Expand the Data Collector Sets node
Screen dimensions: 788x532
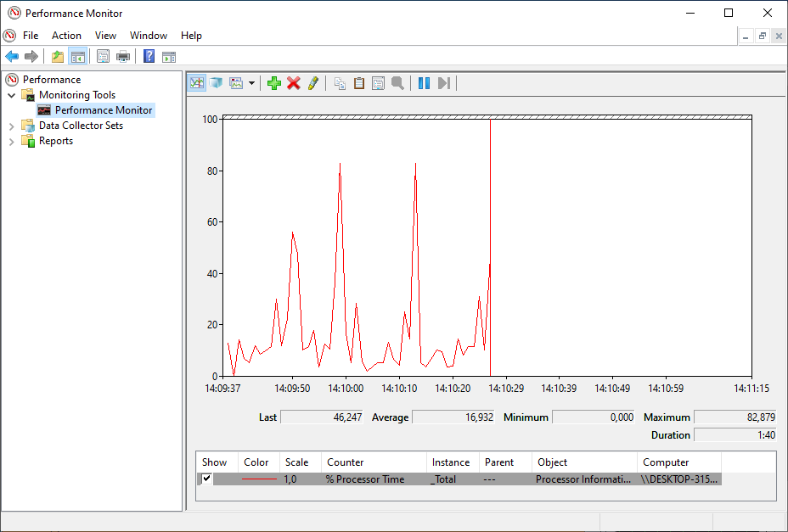[12, 125]
